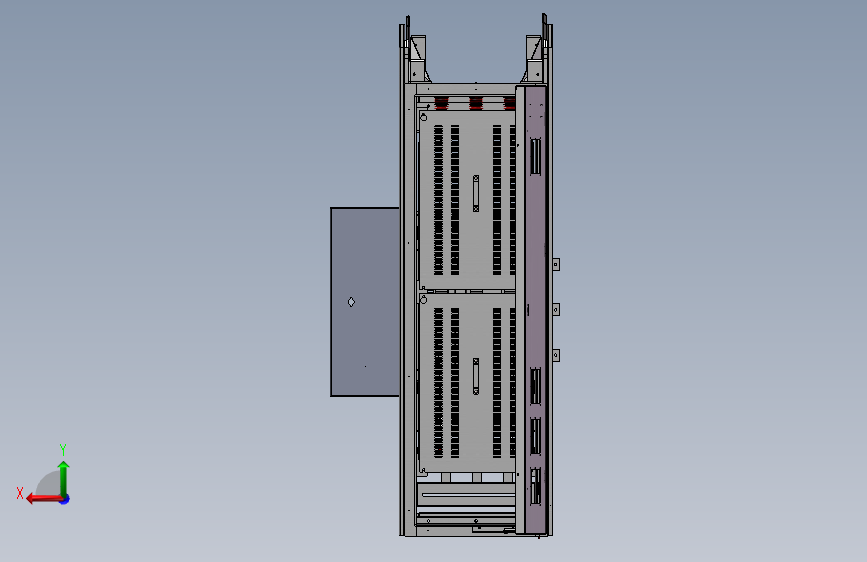Select the lower ventilated panel with slot rows
This screenshot has width=867, height=562.
coord(468,383)
